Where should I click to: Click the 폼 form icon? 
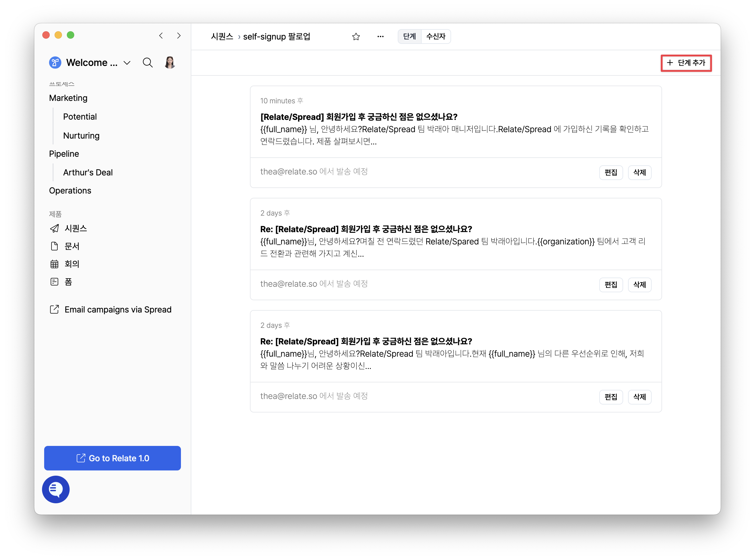(x=54, y=282)
